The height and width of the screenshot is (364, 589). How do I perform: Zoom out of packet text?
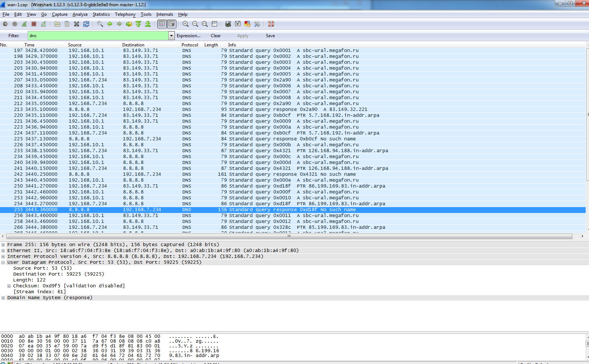[195, 24]
